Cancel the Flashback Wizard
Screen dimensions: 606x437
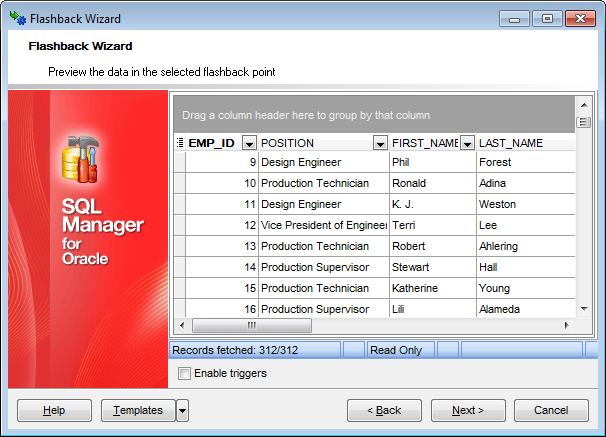click(x=551, y=410)
